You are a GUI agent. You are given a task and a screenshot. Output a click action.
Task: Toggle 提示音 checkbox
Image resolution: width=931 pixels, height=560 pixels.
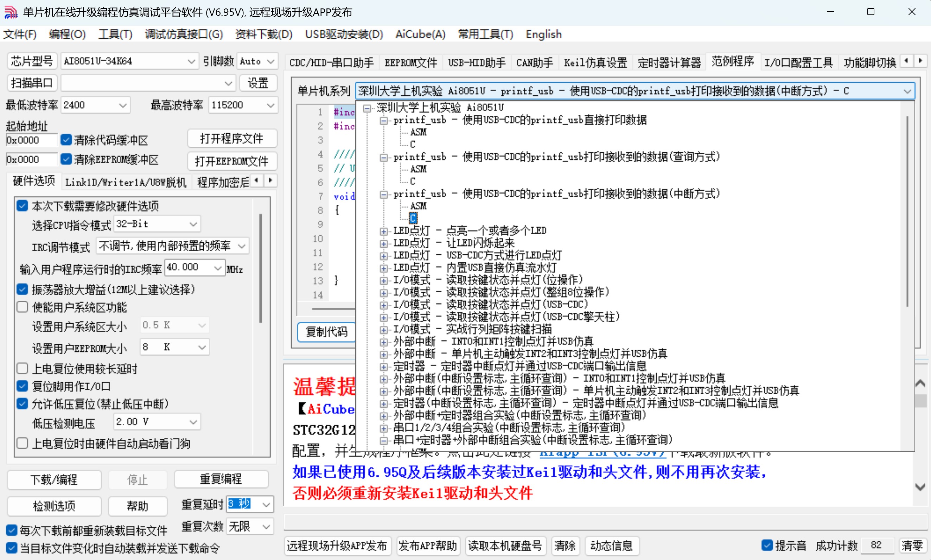767,545
